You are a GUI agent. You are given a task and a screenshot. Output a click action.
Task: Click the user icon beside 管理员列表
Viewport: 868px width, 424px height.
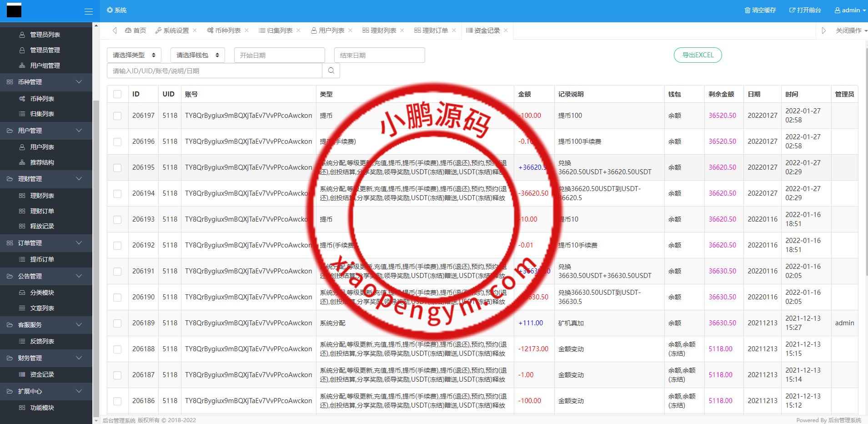coord(23,34)
